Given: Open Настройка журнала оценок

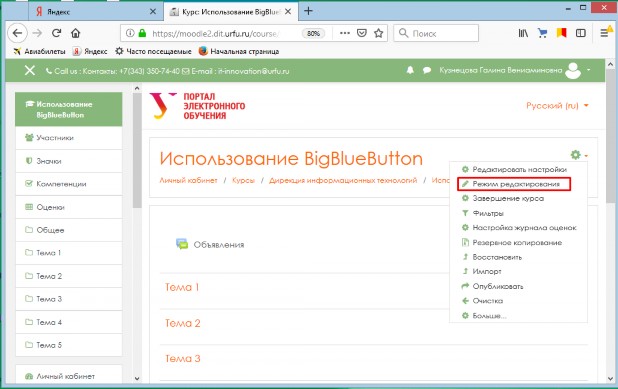Looking at the screenshot, I should coord(524,228).
